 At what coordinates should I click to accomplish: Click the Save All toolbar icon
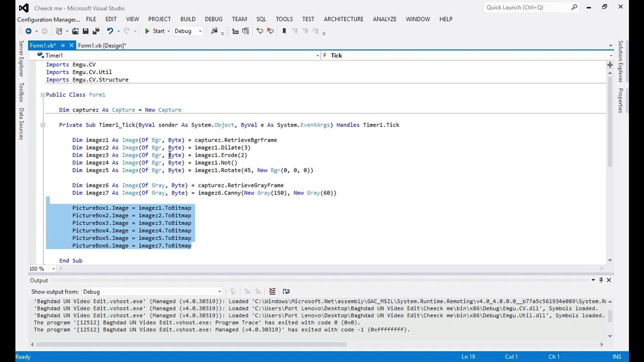tap(95, 31)
